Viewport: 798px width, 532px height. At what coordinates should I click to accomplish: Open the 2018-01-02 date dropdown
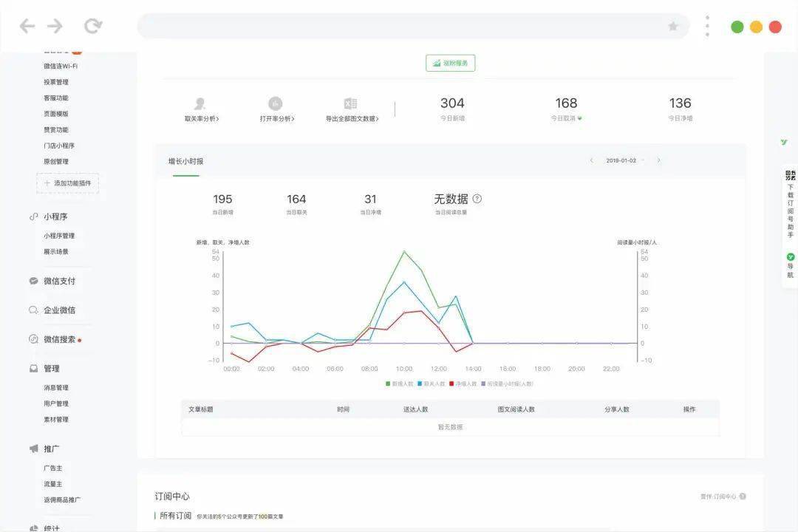click(x=625, y=160)
